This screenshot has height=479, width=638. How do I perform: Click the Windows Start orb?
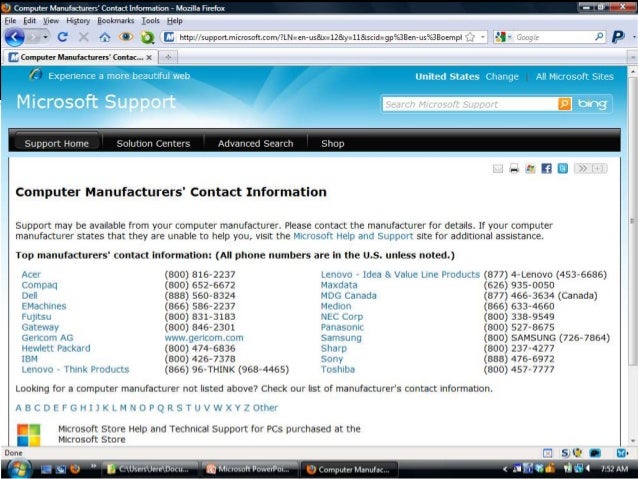[x=18, y=469]
